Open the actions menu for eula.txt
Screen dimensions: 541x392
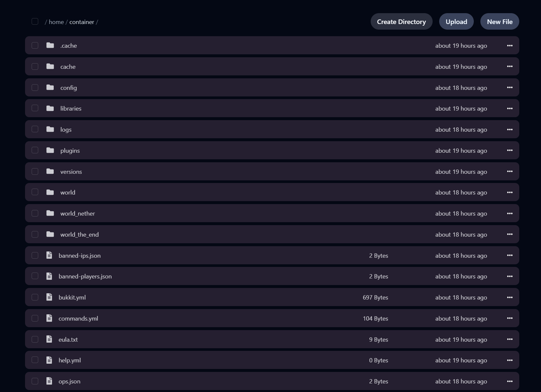(510, 339)
